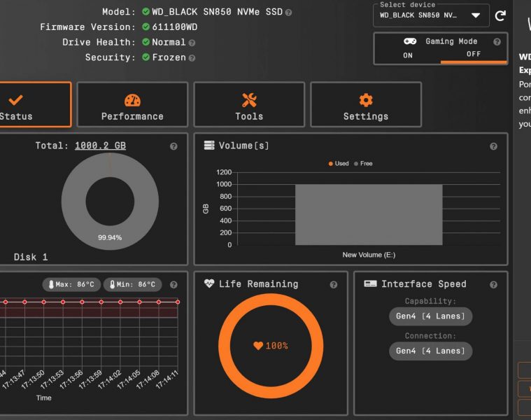Click the Disk 1 label
531x420 pixels.
[x=31, y=257]
